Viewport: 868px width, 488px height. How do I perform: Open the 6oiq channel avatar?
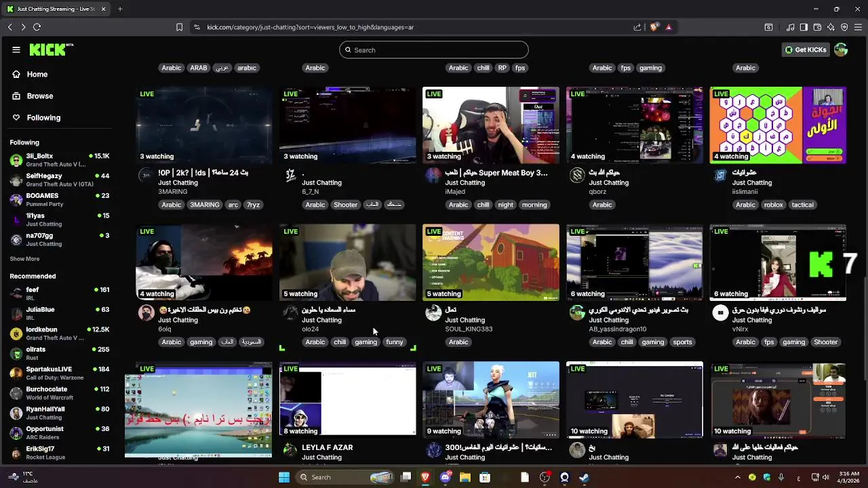click(x=146, y=312)
